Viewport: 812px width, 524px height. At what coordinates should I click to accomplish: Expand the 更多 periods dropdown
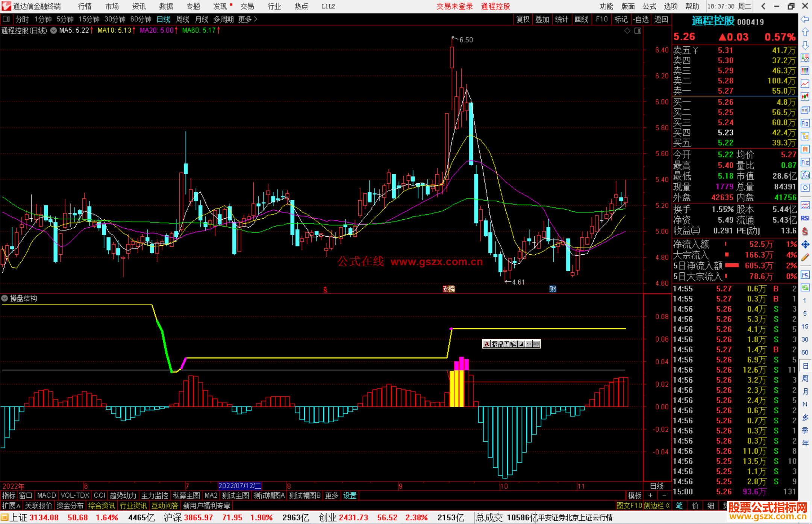coord(248,19)
